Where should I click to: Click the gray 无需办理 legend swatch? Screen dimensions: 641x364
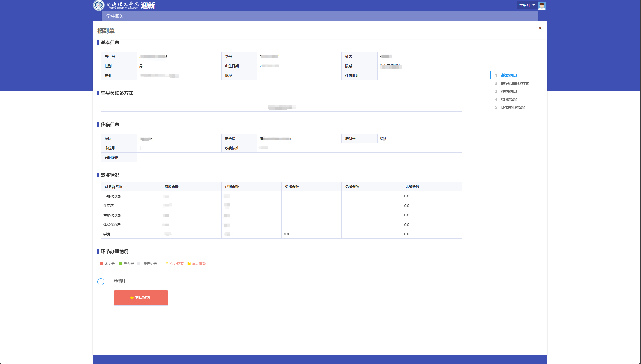139,263
